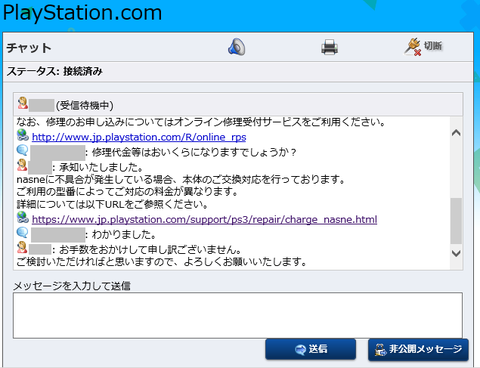Send the message with the 送信 button
This screenshot has width=480, height=368.
[x=311, y=349]
